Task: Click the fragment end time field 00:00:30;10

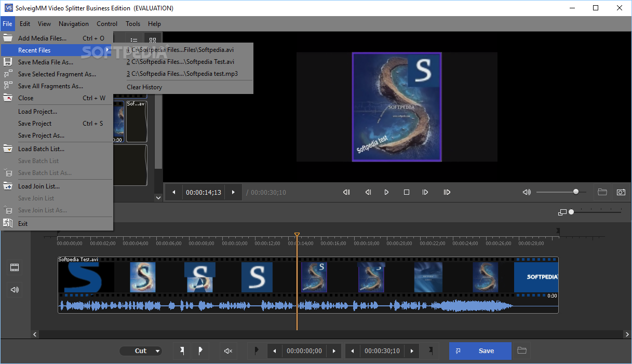Action: [x=382, y=351]
